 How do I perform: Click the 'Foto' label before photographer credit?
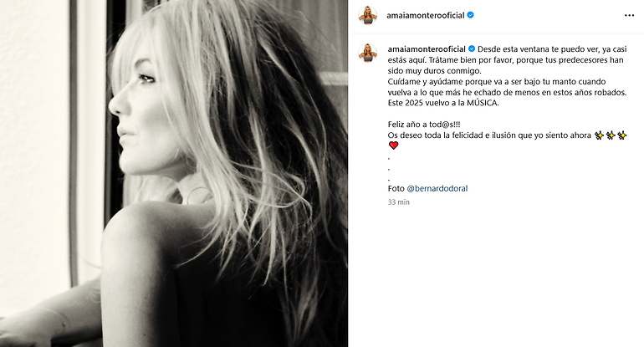click(396, 188)
